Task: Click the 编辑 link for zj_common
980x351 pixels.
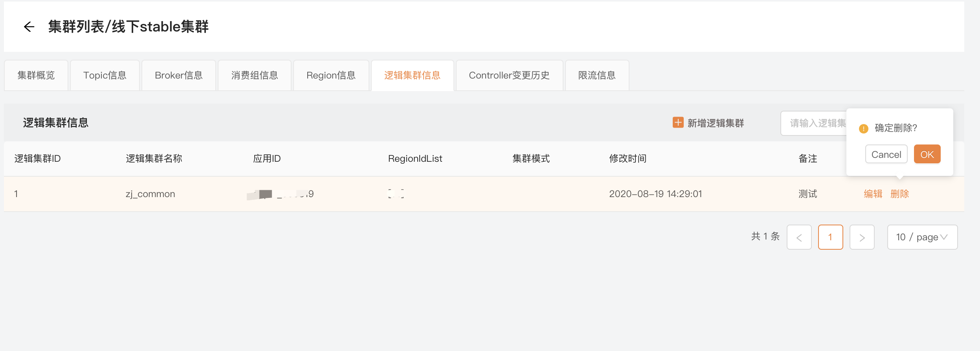Action: pos(873,194)
